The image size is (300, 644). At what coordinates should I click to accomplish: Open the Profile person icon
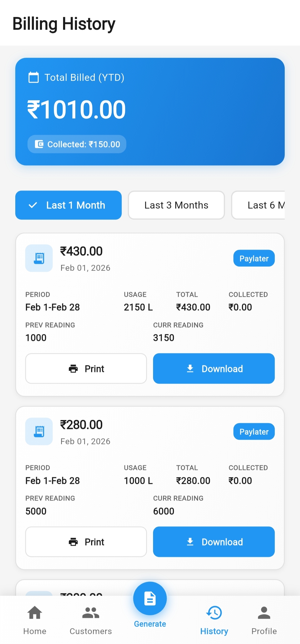coord(264,613)
